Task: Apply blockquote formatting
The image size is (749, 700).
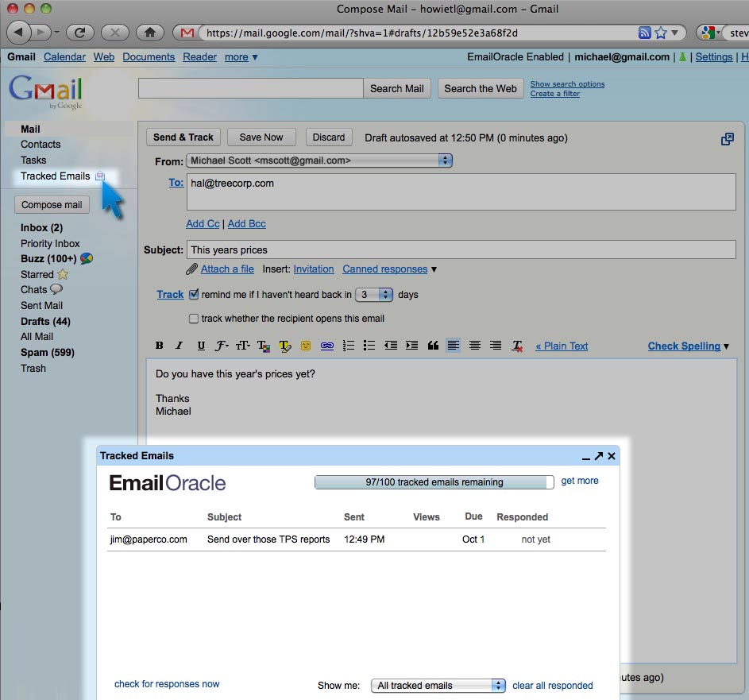Action: (x=433, y=346)
